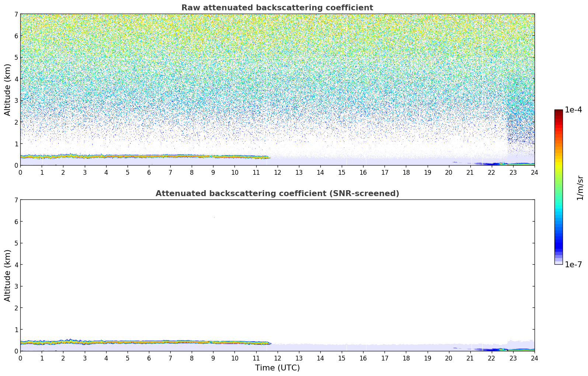Select the top plot's 'Altitude (km)' label
This screenshot has width=588, height=376.
[8, 90]
